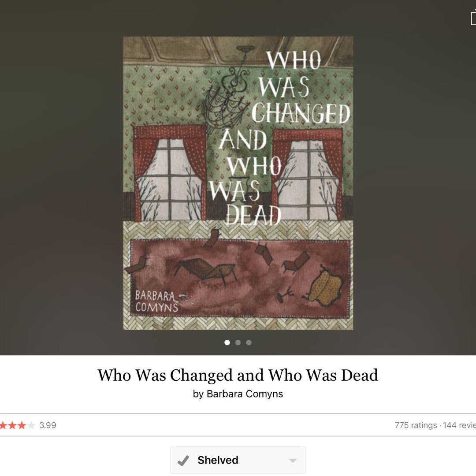View the 775 ratings breakdown
The width and height of the screenshot is (476, 476).
(x=416, y=425)
